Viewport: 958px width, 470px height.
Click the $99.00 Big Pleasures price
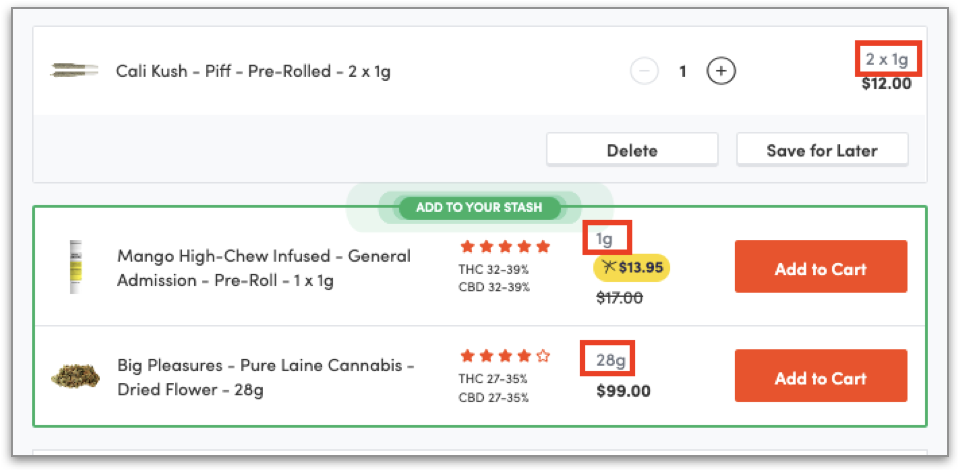point(623,391)
